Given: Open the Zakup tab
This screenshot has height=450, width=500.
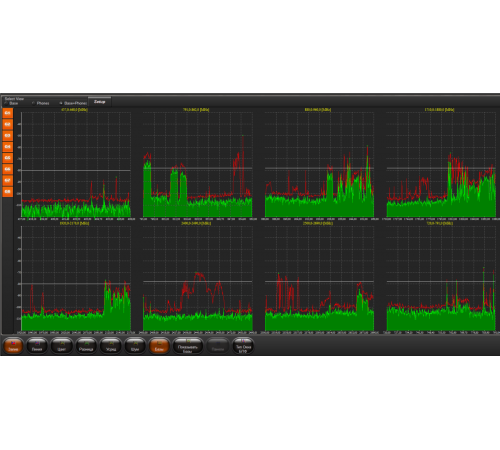Looking at the screenshot, I should click(100, 102).
